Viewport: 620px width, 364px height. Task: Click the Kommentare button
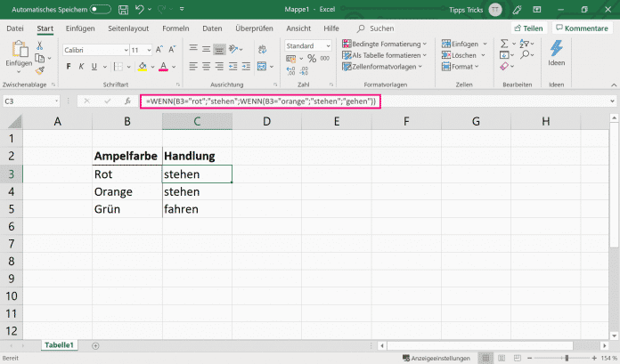click(581, 28)
